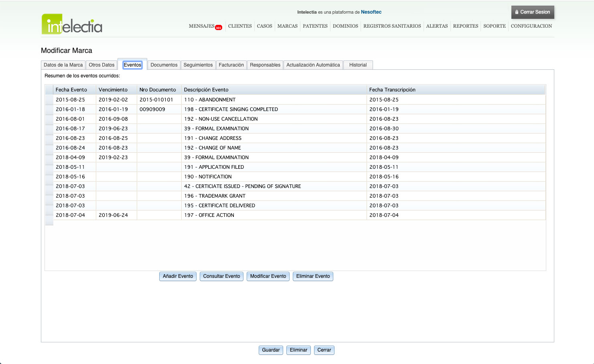
Task: Click the Intelectia logo
Action: tap(72, 24)
